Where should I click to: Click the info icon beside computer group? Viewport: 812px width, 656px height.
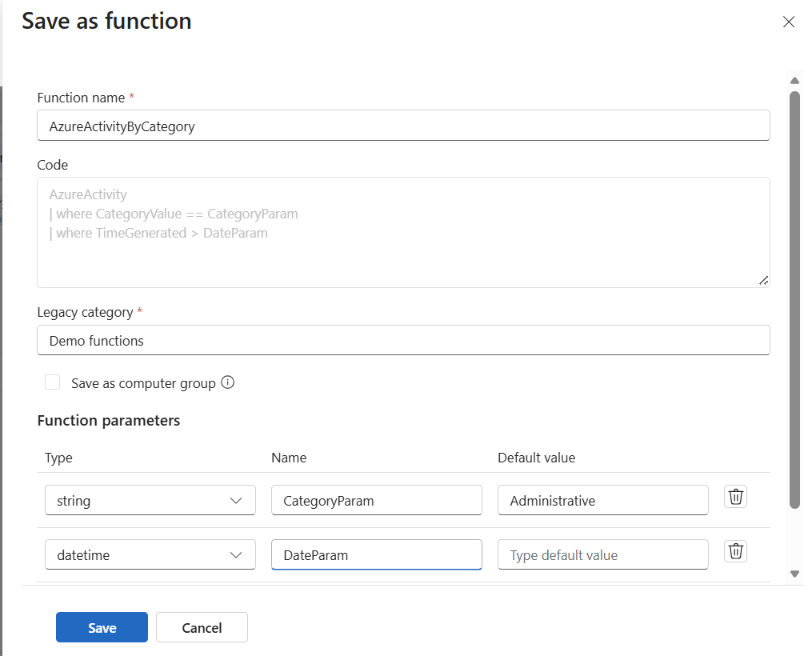[228, 382]
